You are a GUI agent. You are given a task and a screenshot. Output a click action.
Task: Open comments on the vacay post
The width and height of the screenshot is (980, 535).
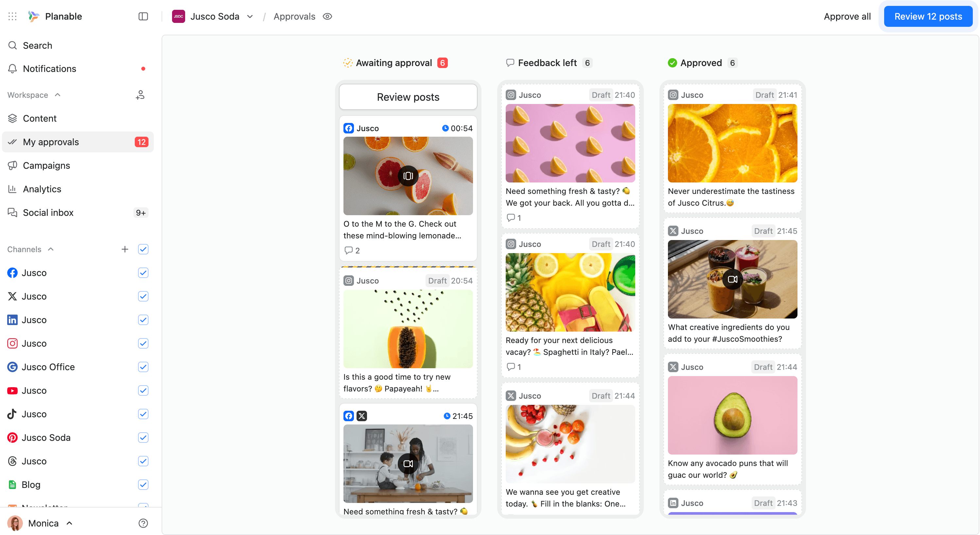[x=514, y=367]
